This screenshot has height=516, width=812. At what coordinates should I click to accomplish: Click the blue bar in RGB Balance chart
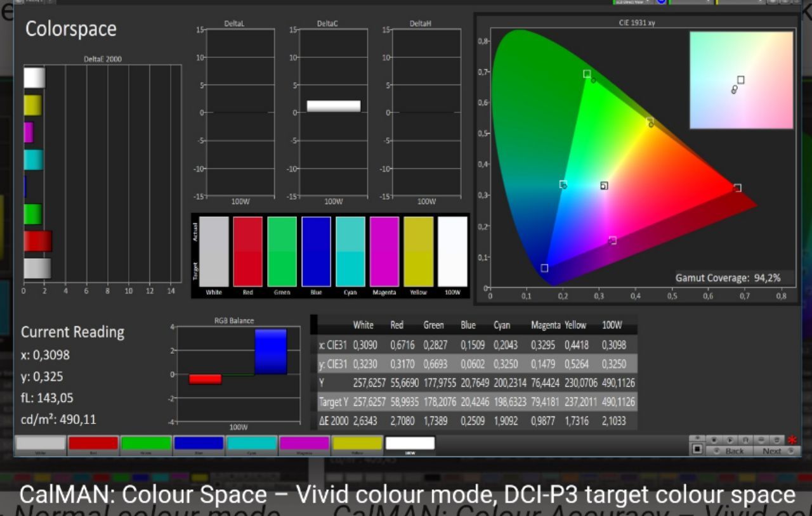[271, 352]
